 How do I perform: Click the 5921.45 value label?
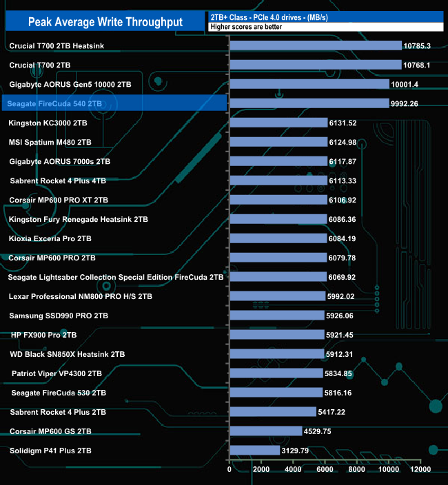339,335
